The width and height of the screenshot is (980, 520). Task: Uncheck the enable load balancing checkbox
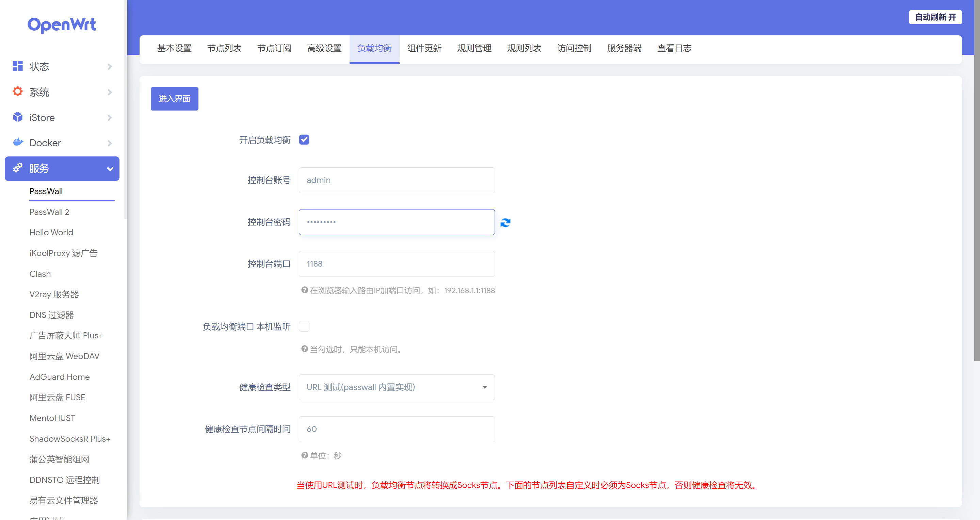click(304, 139)
